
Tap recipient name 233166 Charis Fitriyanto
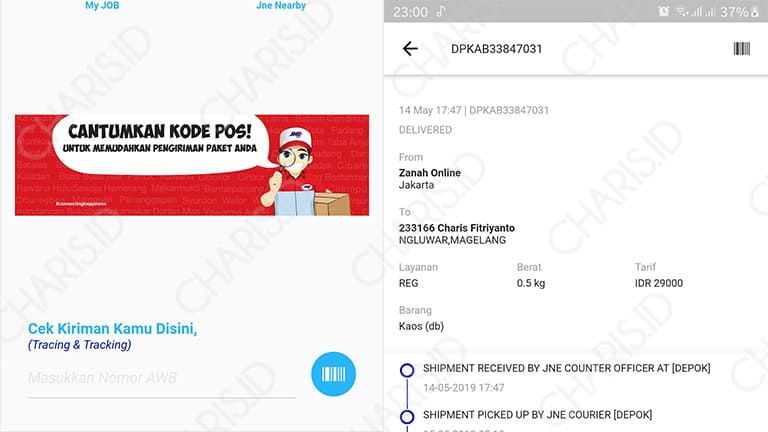point(456,228)
